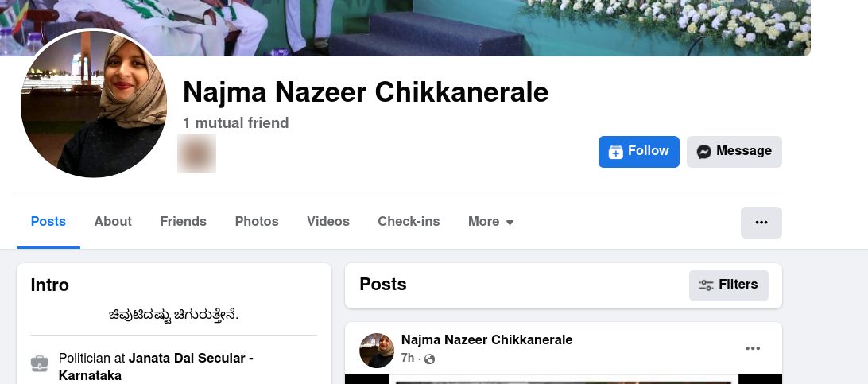Click the blurred mutual friend thumbnail

pyautogui.click(x=196, y=153)
